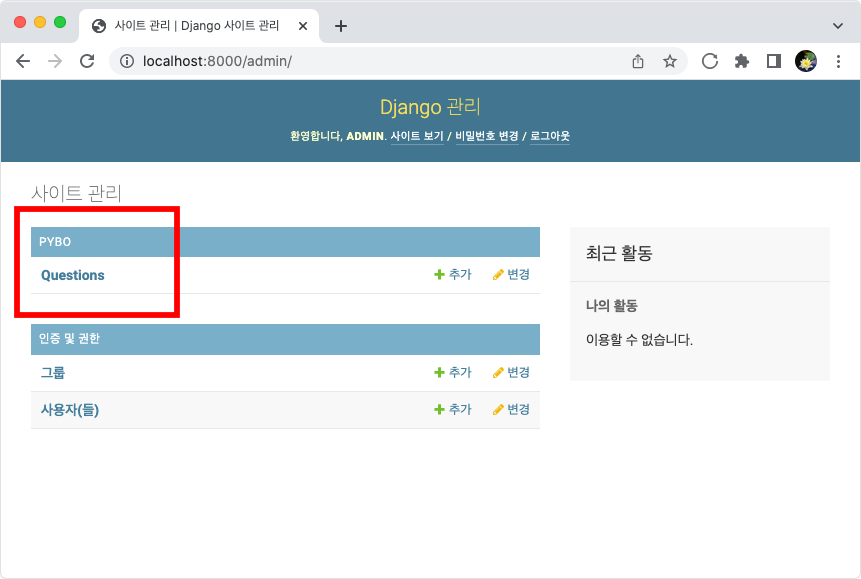Click the 이용할 수 없습니다. text
Screen dimensions: 861x579
click(x=639, y=339)
